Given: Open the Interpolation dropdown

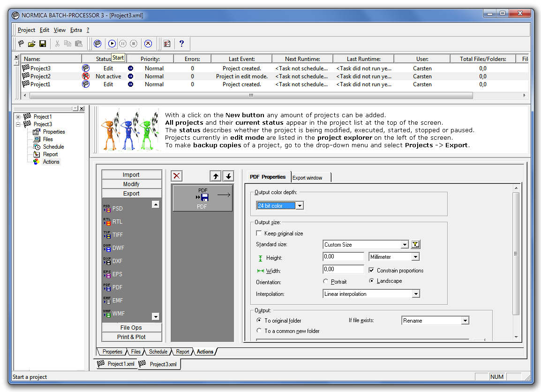Looking at the screenshot, I should pos(415,294).
